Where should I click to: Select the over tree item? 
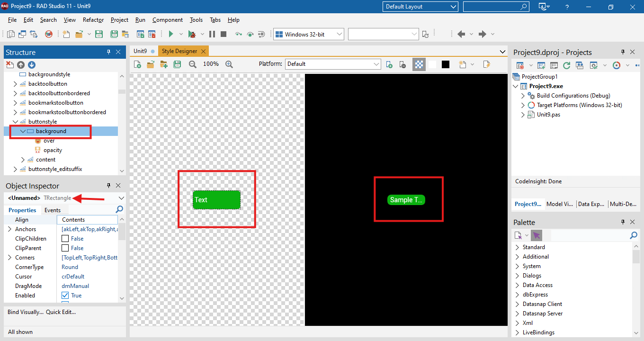tap(49, 141)
